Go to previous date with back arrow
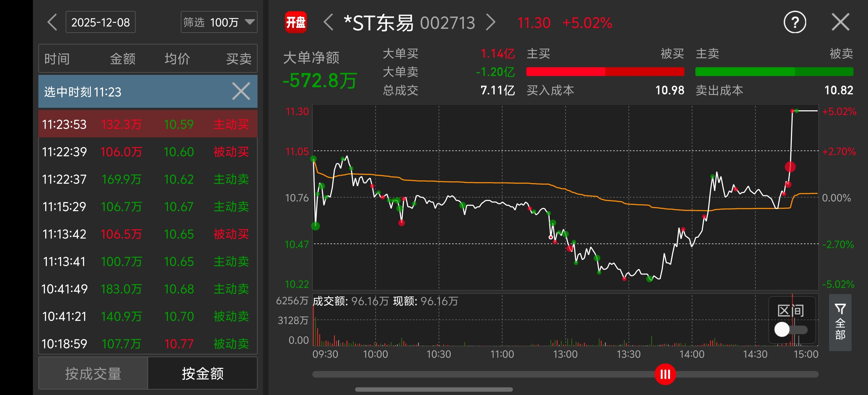Viewport: 868px width, 395px height. pos(52,22)
